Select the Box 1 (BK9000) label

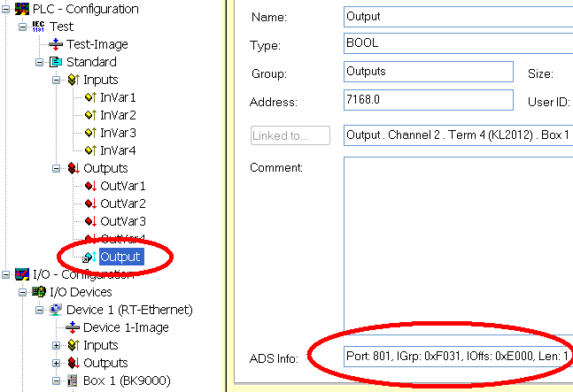coord(127,380)
